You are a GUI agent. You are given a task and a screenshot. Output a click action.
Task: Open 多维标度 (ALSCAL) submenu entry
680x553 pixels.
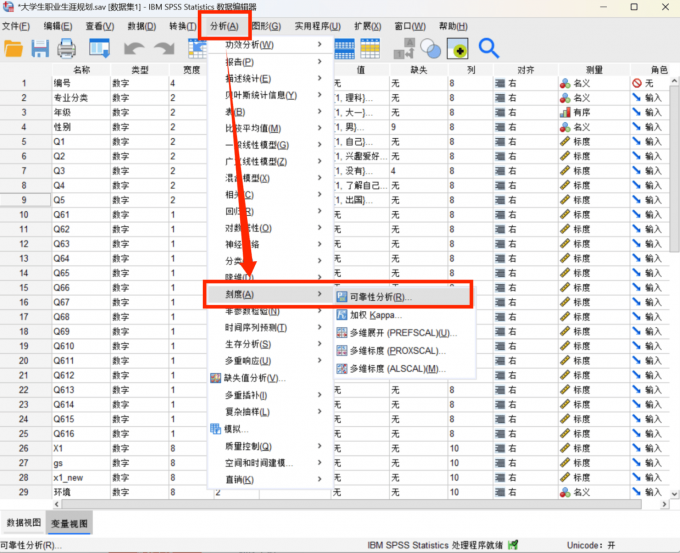click(x=392, y=369)
